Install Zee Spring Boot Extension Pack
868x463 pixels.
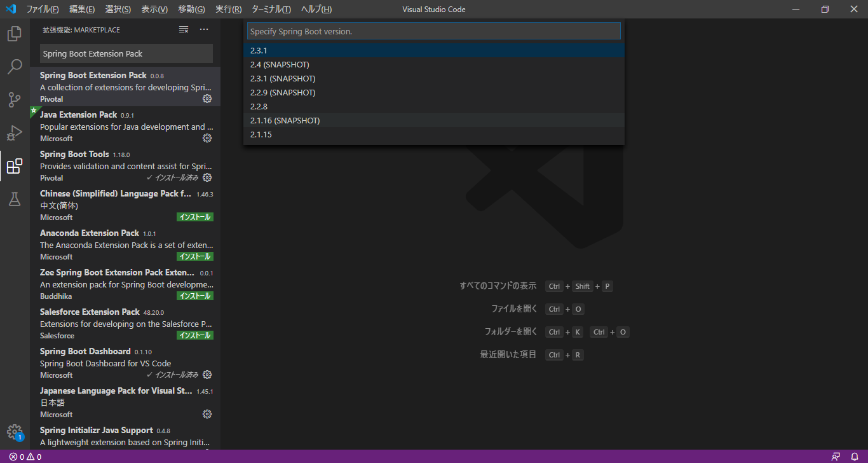point(194,296)
